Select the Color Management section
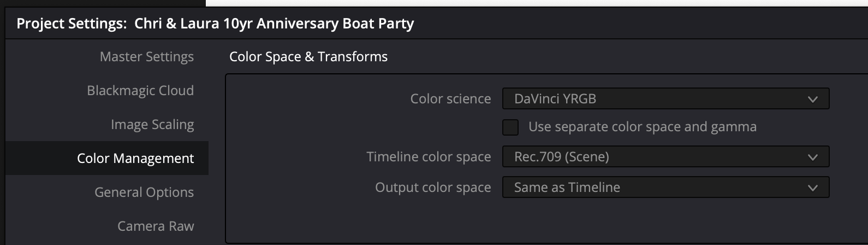 (x=107, y=158)
